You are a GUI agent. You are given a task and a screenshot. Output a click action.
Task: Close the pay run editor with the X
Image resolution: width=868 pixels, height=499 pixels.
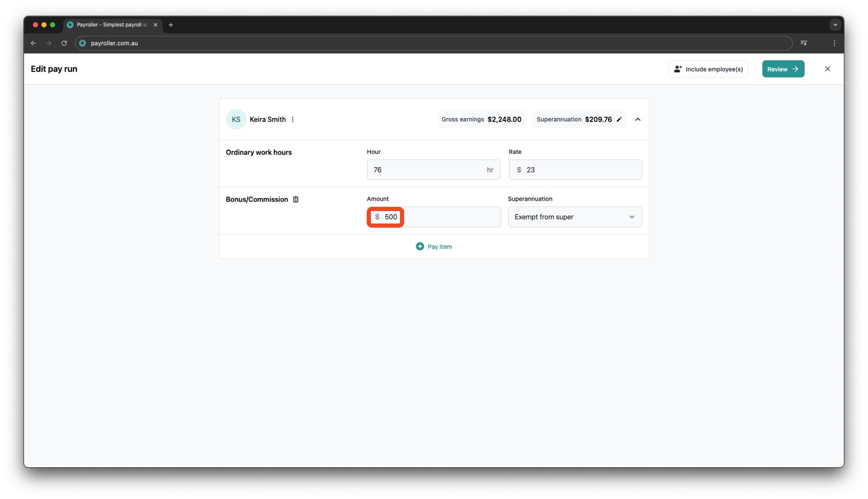click(828, 69)
